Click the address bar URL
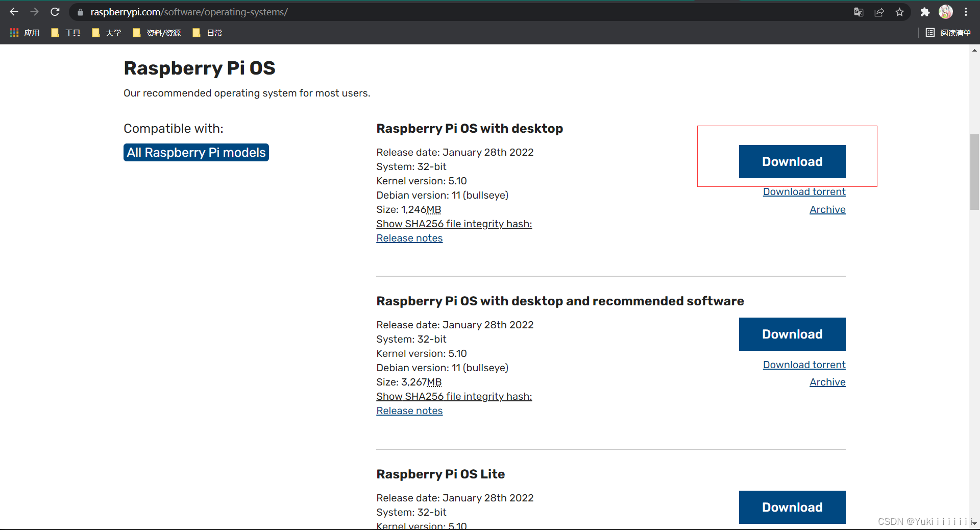980x530 pixels. point(189,12)
